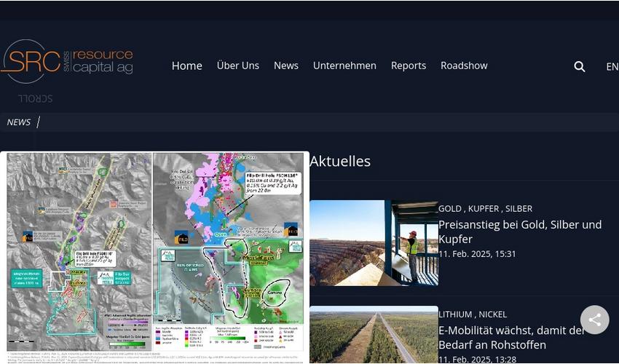The image size is (619, 364).
Task: Open article E-Mobilität wächst, damit der Bedarf
Action: tap(512, 337)
